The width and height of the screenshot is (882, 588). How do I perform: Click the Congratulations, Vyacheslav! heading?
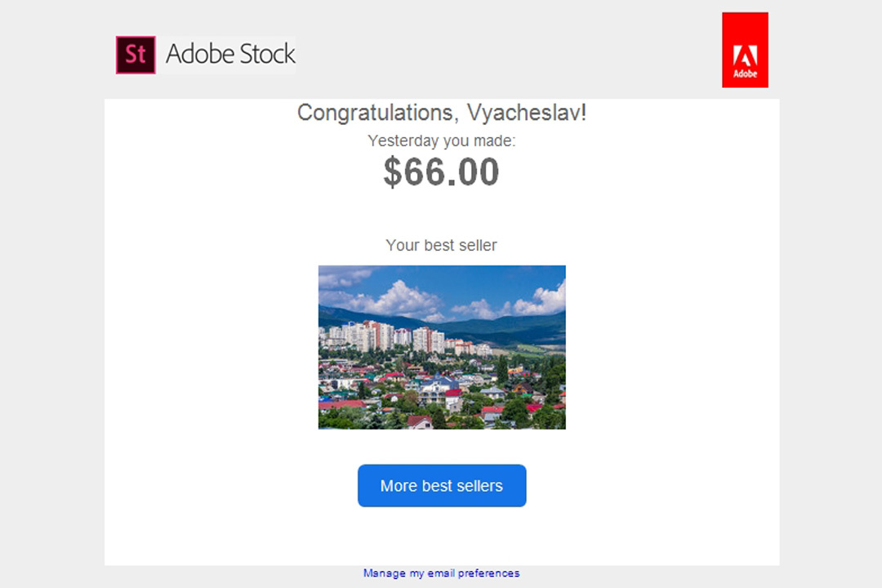(442, 113)
